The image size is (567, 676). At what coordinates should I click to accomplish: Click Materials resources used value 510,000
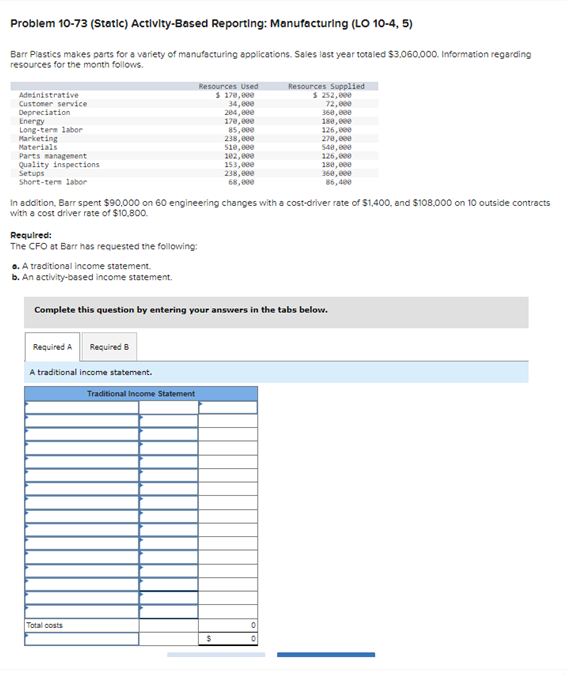[x=239, y=147]
